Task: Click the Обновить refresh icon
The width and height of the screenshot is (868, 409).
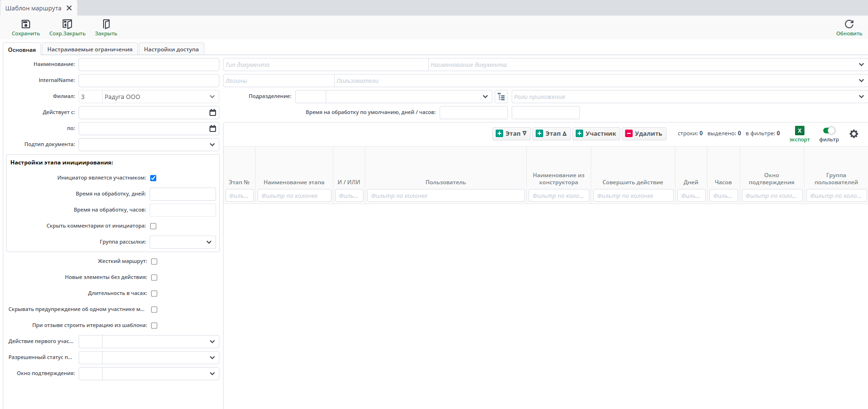Action: point(849,24)
